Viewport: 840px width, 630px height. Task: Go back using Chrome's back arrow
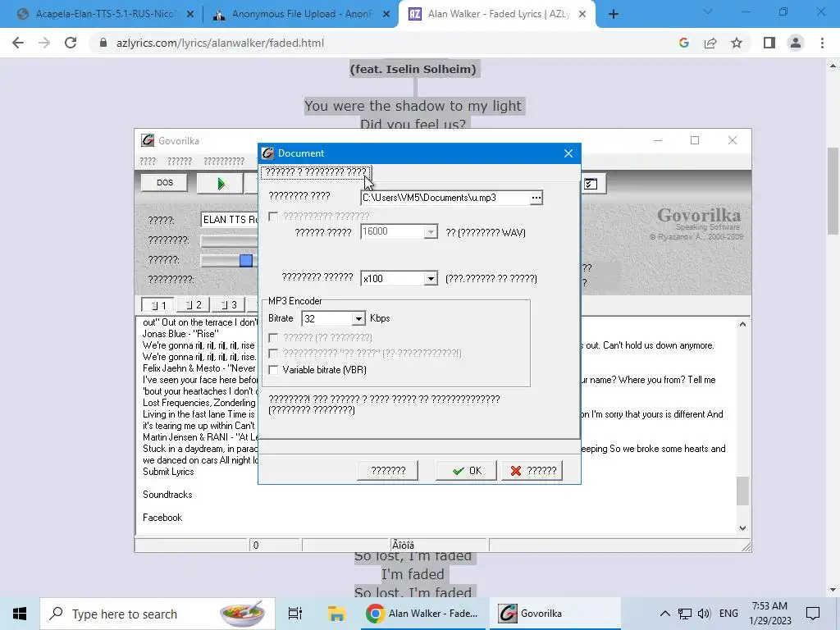coord(18,43)
